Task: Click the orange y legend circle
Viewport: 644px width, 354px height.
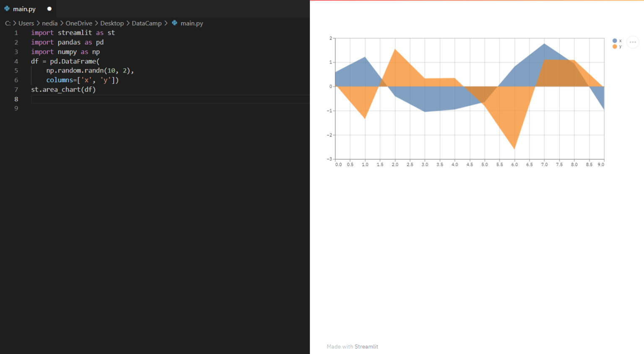Action: tap(615, 47)
